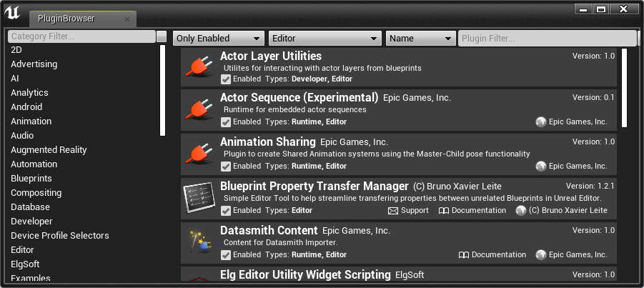Select the Developer category
This screenshot has width=644, height=288.
click(x=31, y=222)
